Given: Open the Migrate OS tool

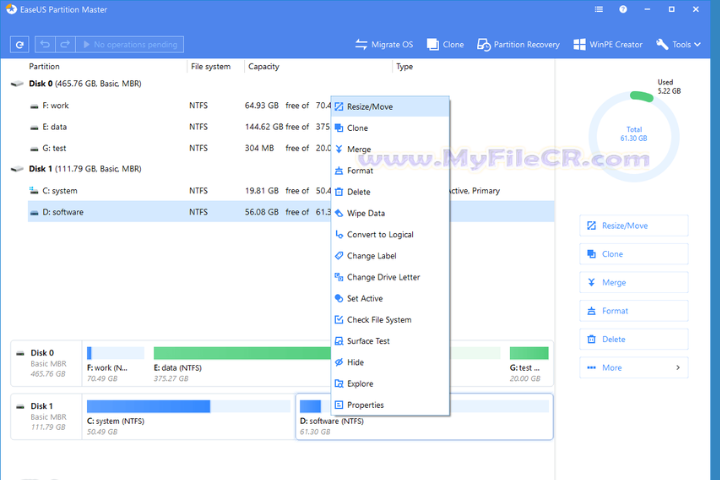Looking at the screenshot, I should click(x=384, y=45).
